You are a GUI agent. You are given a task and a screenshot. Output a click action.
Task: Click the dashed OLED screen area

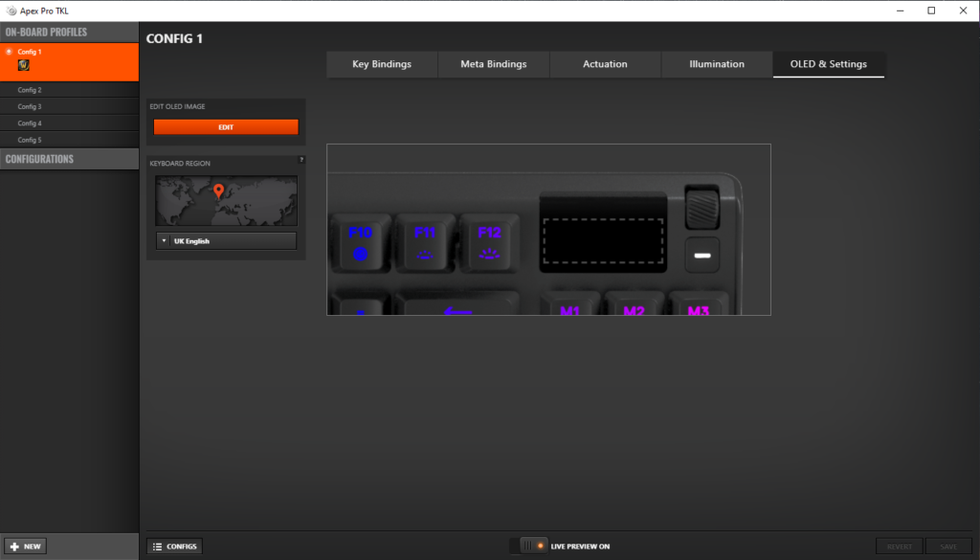603,240
